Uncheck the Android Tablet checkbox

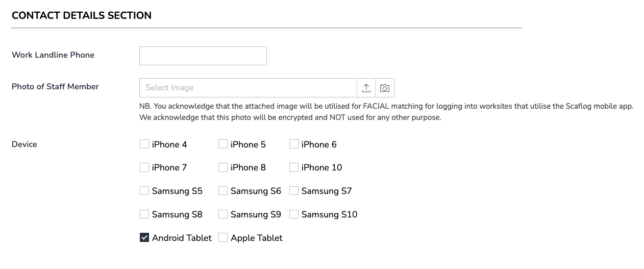tap(144, 238)
